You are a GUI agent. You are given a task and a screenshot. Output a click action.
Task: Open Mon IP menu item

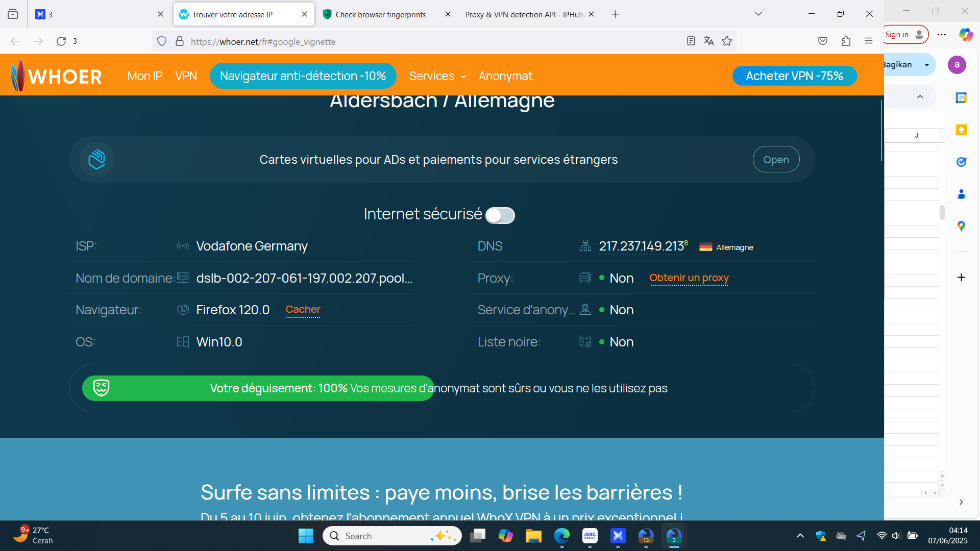(x=145, y=76)
